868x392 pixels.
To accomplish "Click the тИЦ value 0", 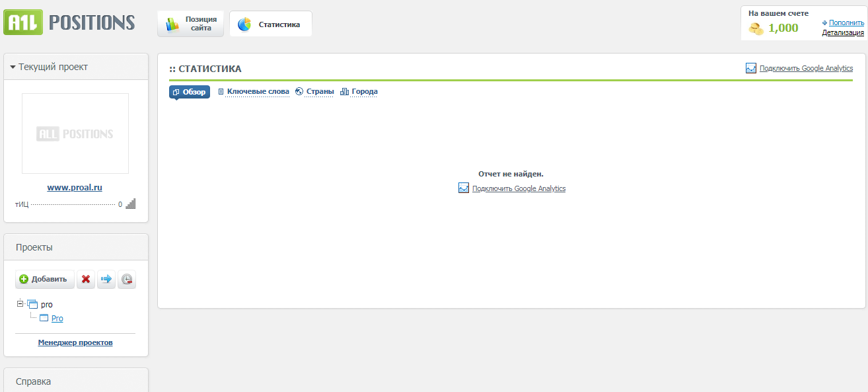I will (x=120, y=205).
